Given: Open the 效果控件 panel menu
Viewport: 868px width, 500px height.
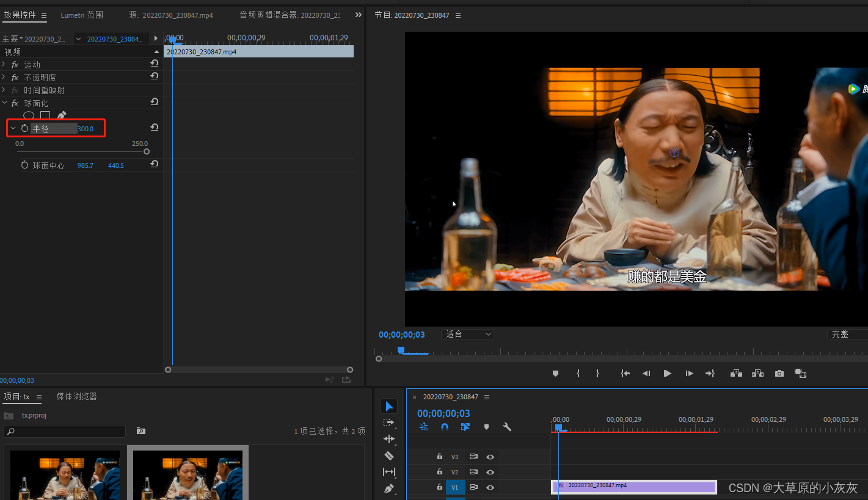Looking at the screenshot, I should pos(44,15).
